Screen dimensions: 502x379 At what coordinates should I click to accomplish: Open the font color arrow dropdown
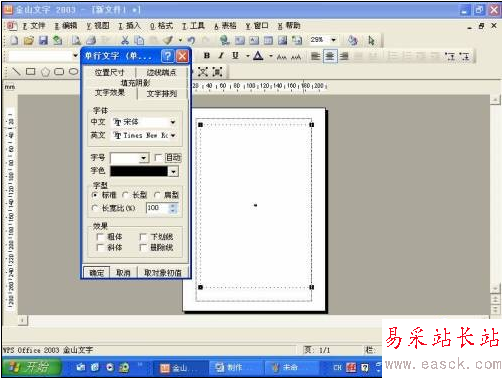point(270,56)
